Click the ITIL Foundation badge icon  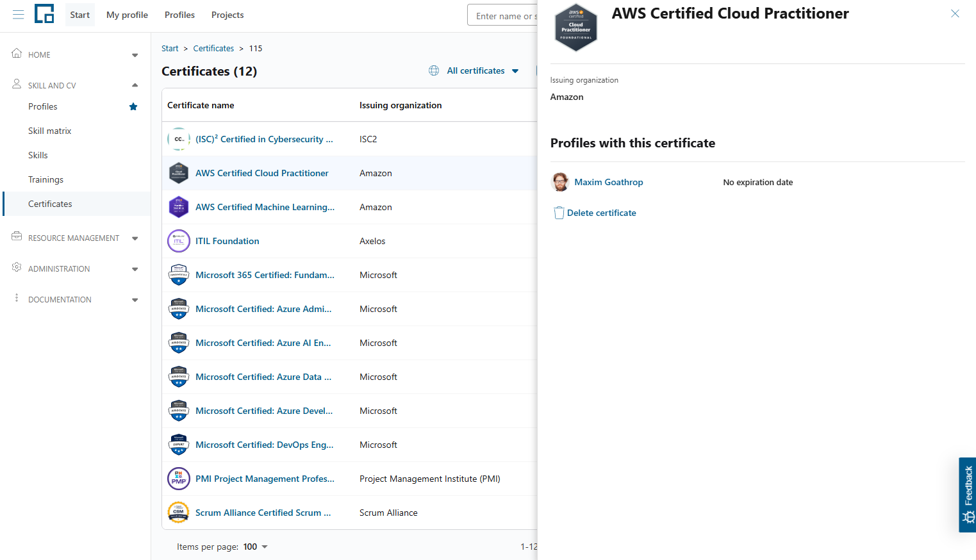(x=179, y=241)
